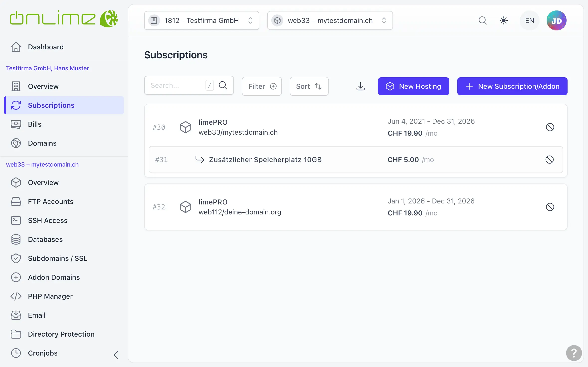
Task: Open customer Overview under Testfirma GmbH
Action: (64, 86)
